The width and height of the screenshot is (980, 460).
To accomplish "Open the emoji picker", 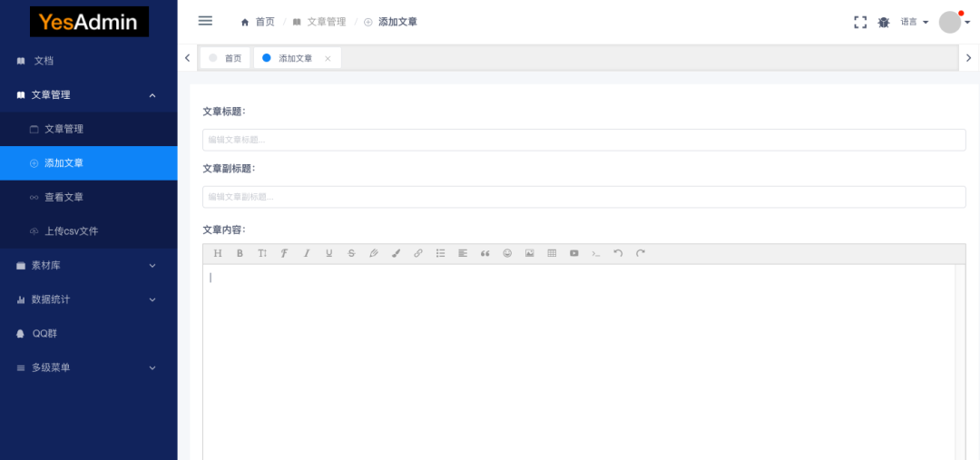I will (507, 253).
